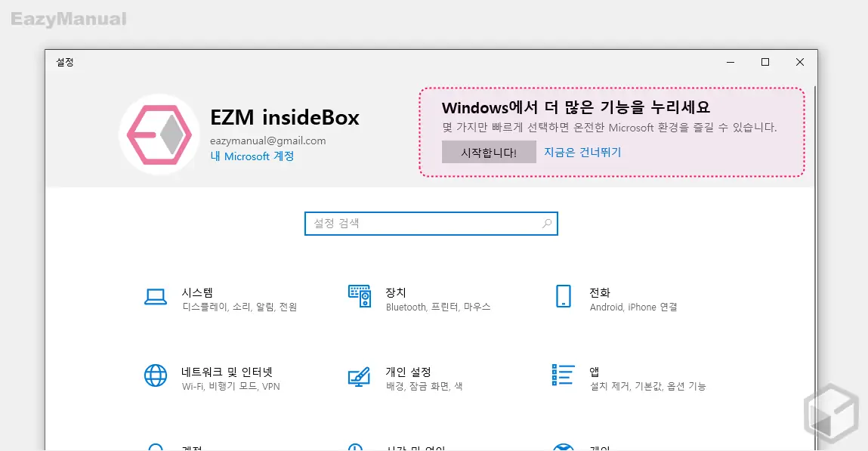Select the 개인 설정 title
This screenshot has height=451, width=868.
click(408, 372)
